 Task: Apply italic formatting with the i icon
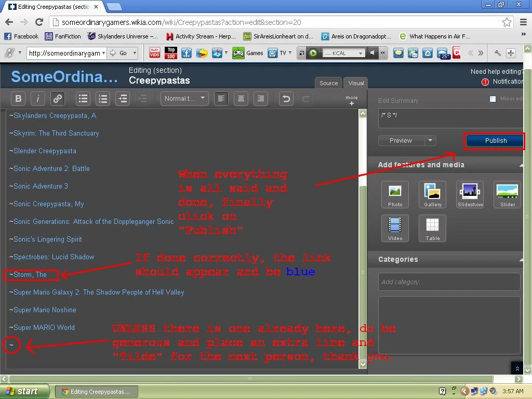tap(38, 99)
